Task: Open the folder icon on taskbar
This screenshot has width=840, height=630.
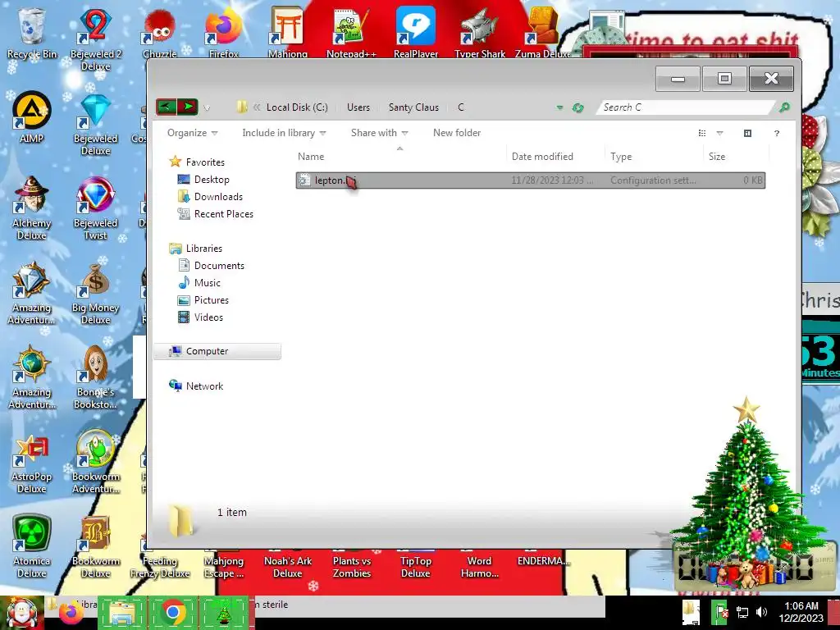Action: [x=122, y=612]
